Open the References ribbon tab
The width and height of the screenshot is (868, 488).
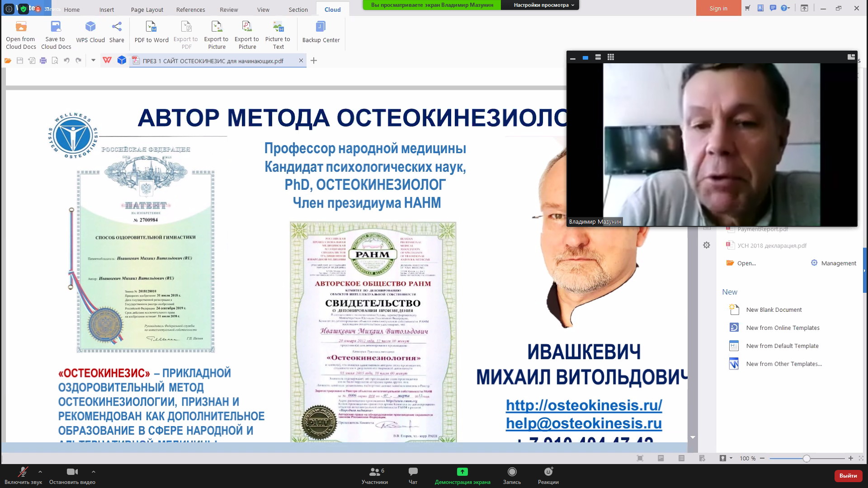(190, 9)
